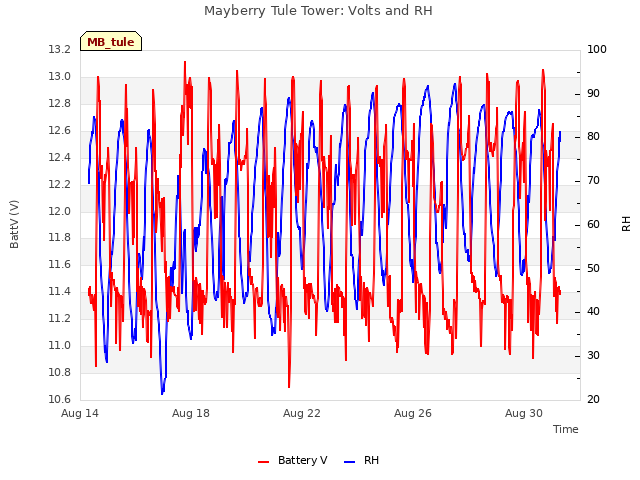
Task: Click the 11.4 voltage tick label
Action: (60, 291)
